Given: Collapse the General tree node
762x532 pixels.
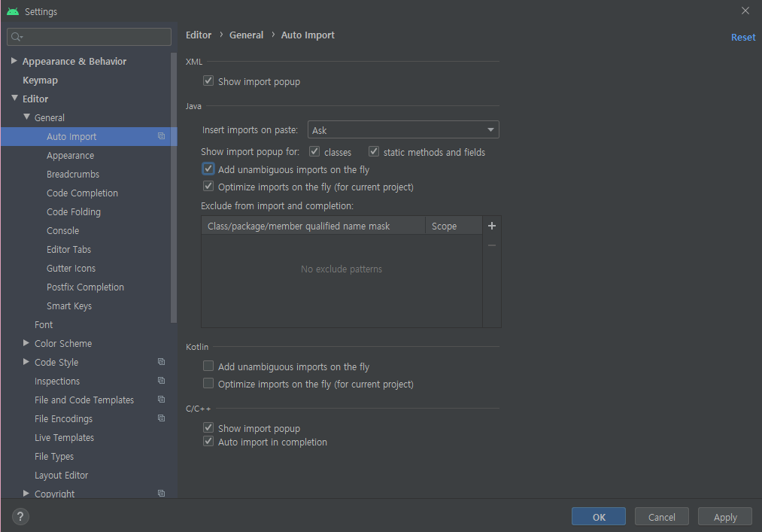Looking at the screenshot, I should 27,117.
